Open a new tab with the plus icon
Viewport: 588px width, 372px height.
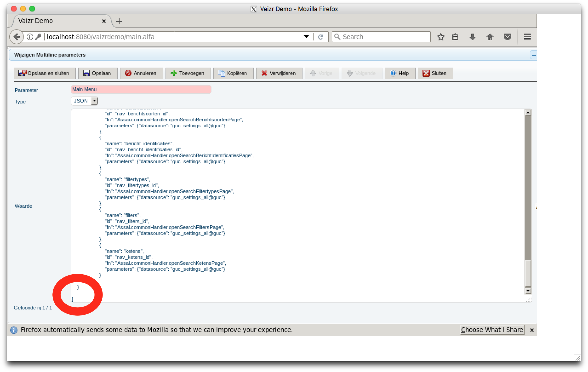tap(119, 21)
